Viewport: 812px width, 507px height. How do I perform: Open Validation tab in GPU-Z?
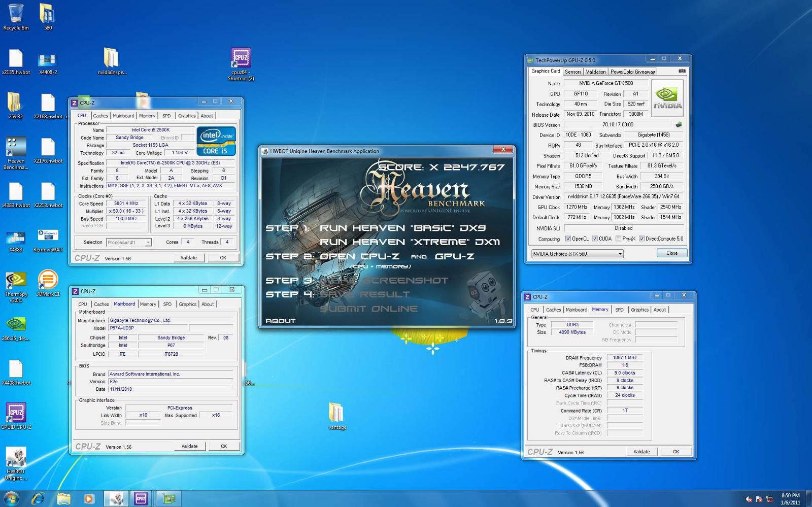[x=596, y=72]
